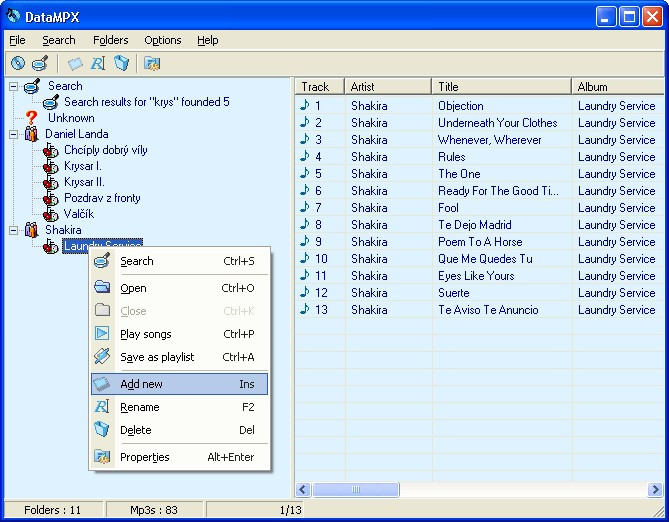Screen dimensions: 669x522
Task: Collapse the Daniel Landa tree node
Action: [x=14, y=134]
